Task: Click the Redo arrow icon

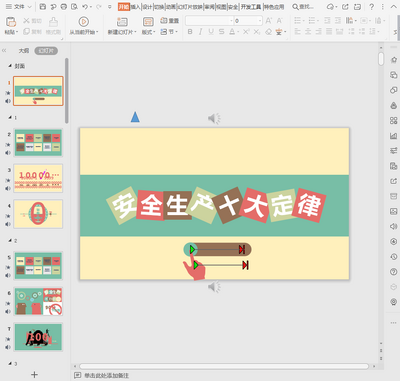Action: (x=98, y=7)
